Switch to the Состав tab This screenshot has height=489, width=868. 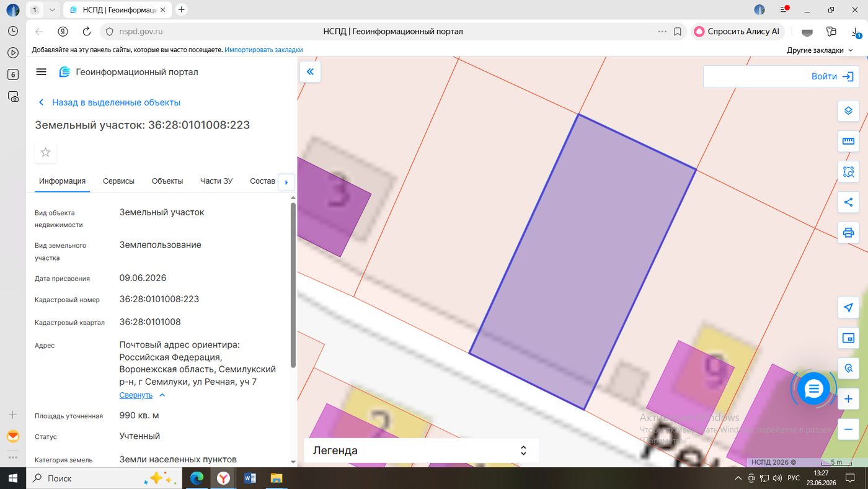[262, 181]
